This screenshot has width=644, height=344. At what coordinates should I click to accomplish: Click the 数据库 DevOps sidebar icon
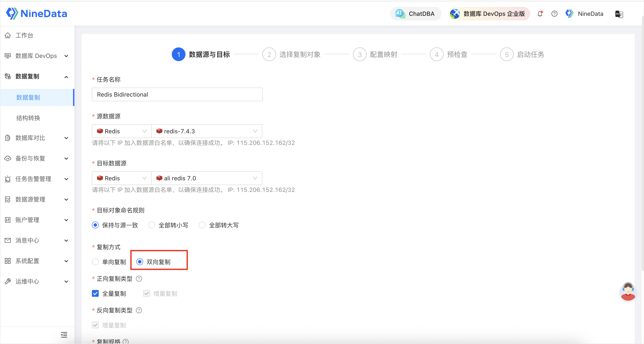[8, 56]
